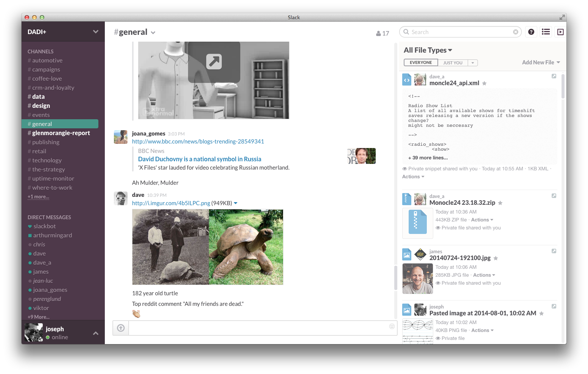Click the boxed play flexpane icon
588x374 pixels.
pos(560,32)
